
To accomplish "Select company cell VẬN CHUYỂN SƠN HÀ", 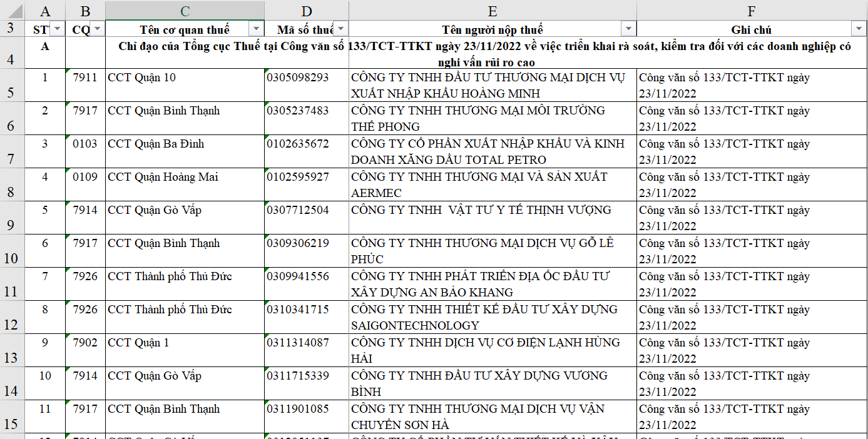I will click(493, 417).
